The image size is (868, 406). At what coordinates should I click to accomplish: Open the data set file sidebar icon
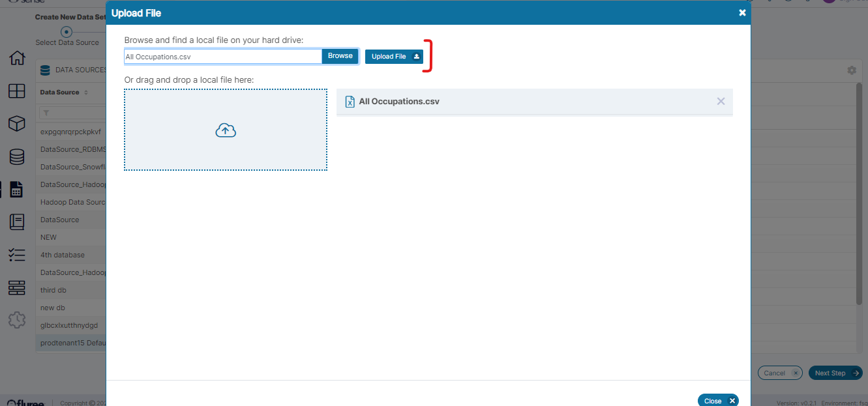pyautogui.click(x=17, y=189)
